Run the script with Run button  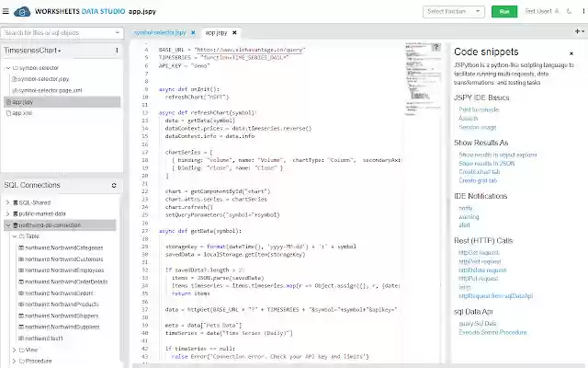point(504,12)
